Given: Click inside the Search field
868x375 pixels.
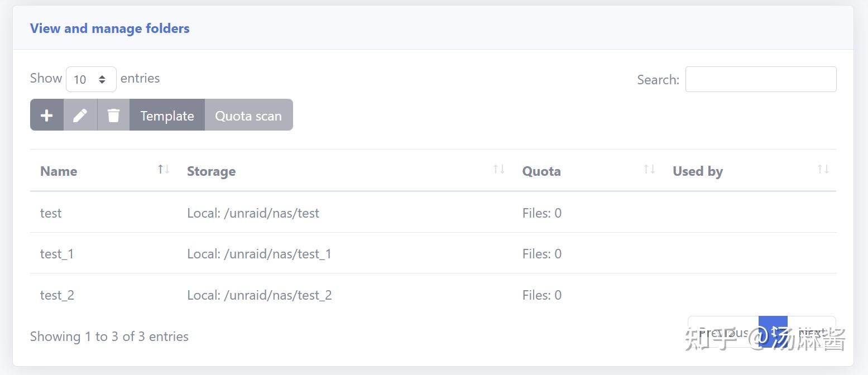Looking at the screenshot, I should coord(760,79).
